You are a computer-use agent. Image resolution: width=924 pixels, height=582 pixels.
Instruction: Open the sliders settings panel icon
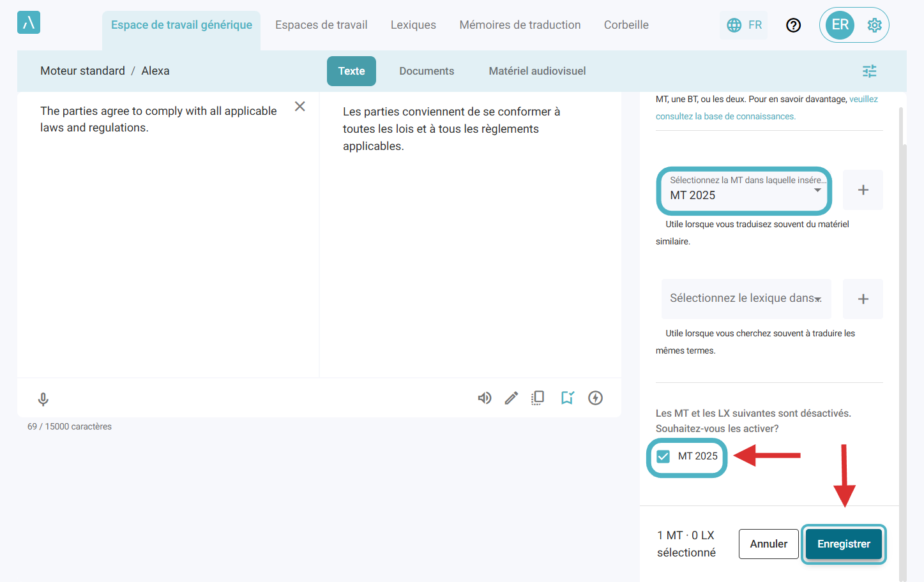[869, 71]
